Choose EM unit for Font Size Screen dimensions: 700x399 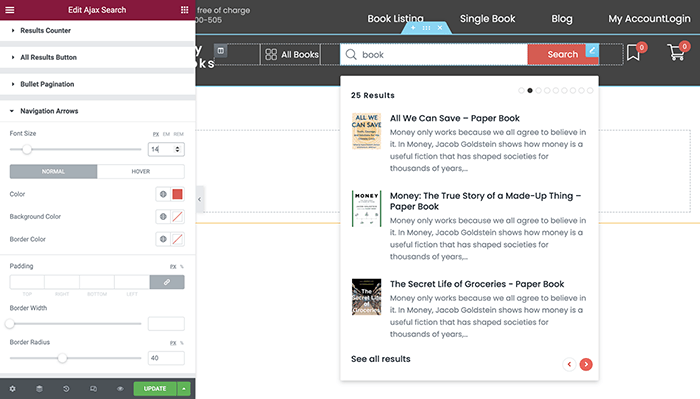[x=167, y=134]
